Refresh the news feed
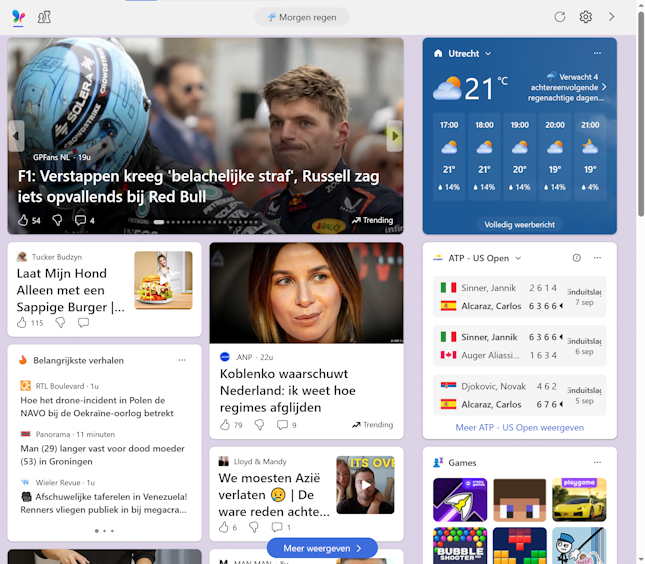 tap(559, 17)
